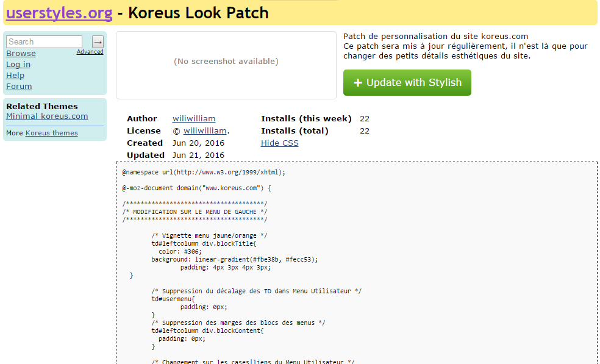Open the Advanced search link

(90, 52)
